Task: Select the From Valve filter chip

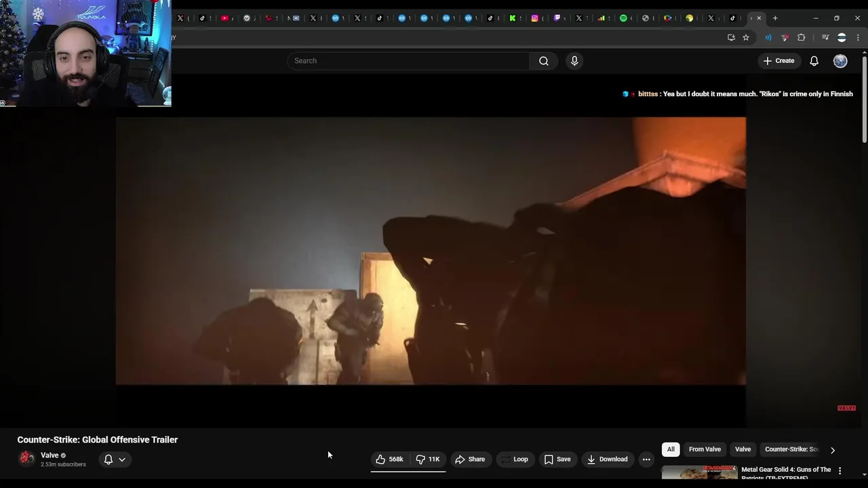Action: [705, 449]
